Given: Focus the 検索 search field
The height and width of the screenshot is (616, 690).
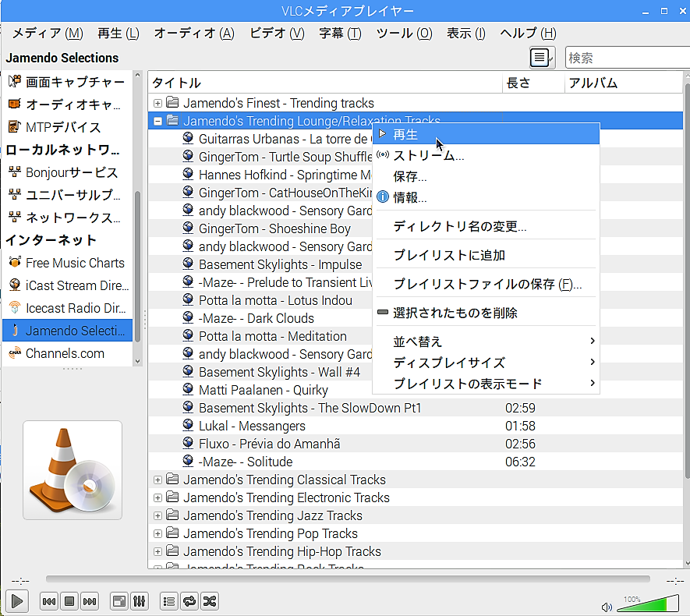Looking at the screenshot, I should pos(627,58).
